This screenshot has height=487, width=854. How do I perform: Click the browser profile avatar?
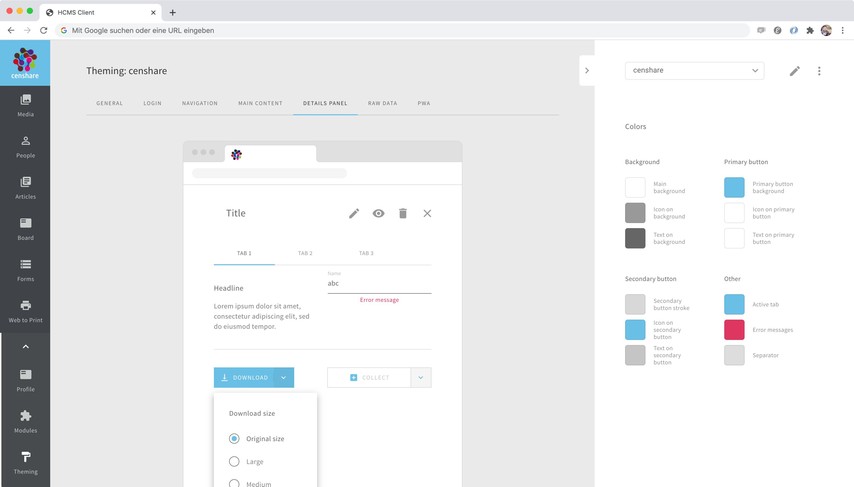pos(826,31)
